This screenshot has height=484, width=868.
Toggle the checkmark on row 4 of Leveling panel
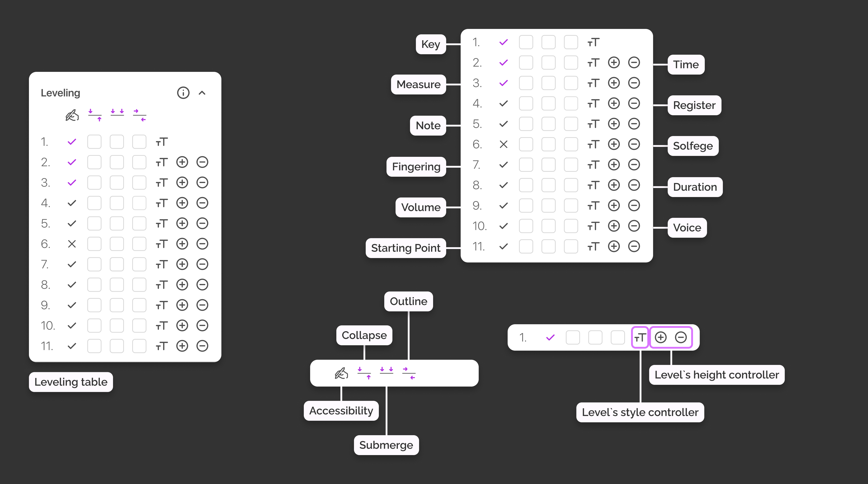72,203
